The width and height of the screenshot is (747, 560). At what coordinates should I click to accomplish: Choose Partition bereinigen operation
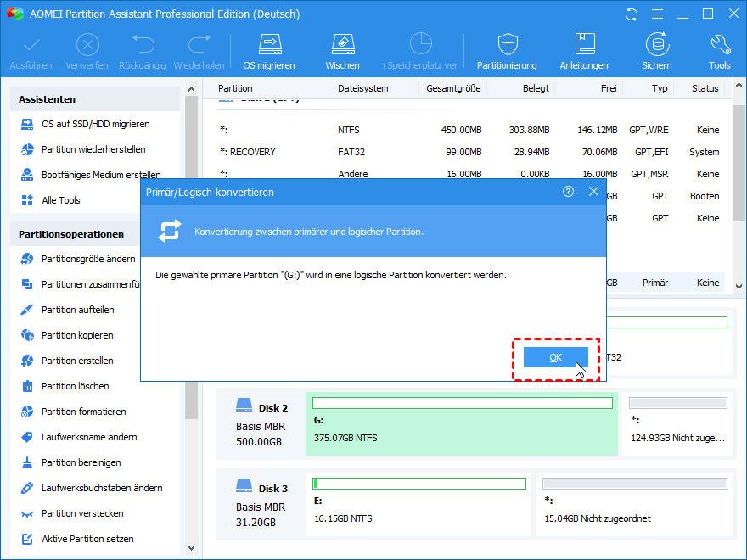[x=81, y=463]
